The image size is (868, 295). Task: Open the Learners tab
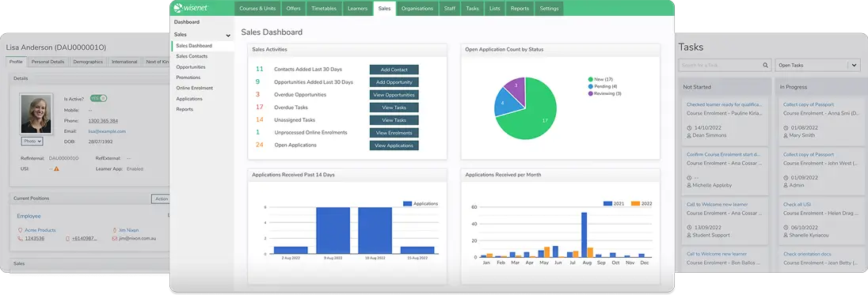[x=358, y=8]
